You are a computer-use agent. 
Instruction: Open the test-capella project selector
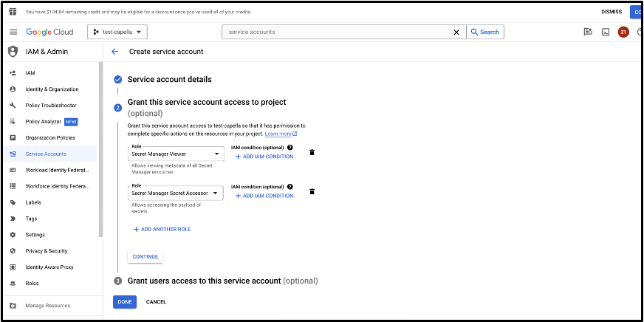click(x=117, y=32)
